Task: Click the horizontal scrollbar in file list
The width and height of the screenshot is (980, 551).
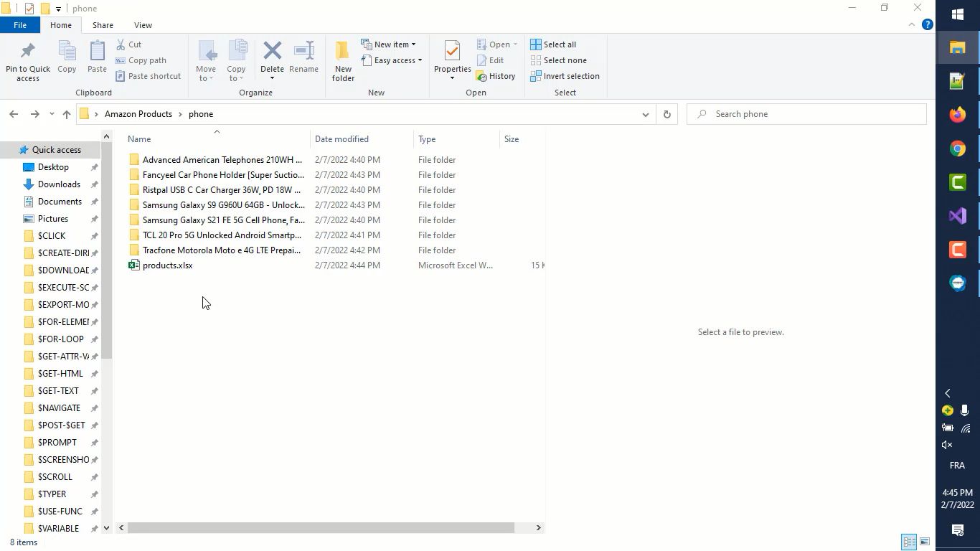Action: [321, 528]
